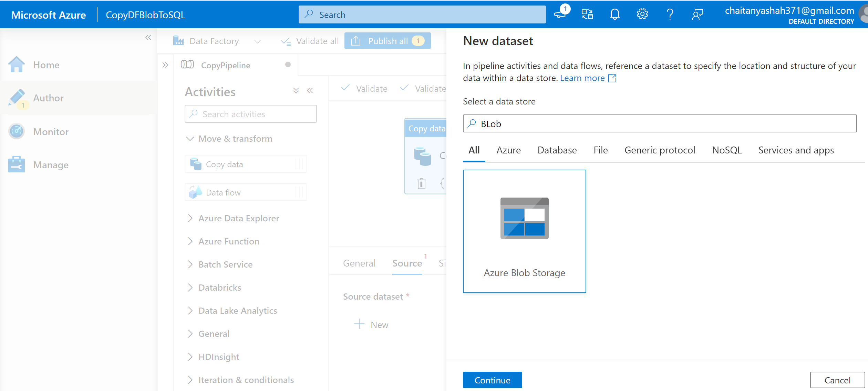Click the Data Factory icon

(x=178, y=41)
